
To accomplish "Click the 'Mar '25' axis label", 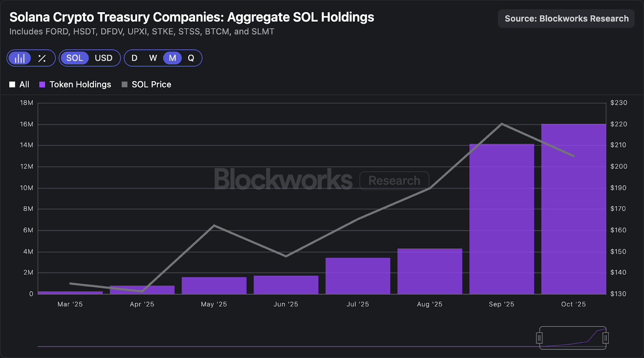I will click(70, 304).
